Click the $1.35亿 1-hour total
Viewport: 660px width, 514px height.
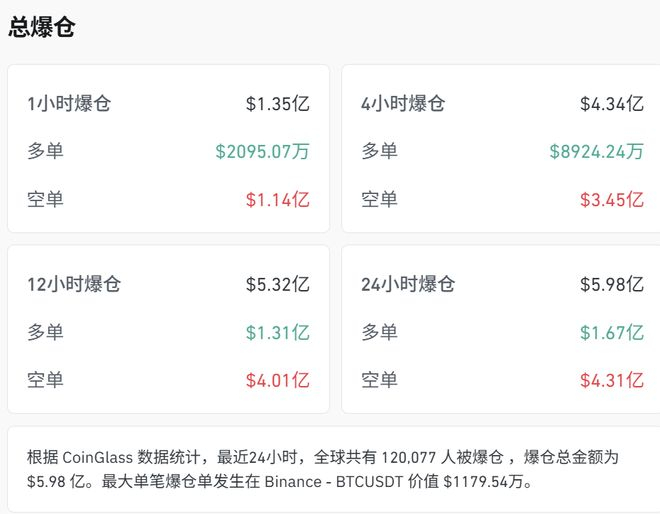[278, 104]
